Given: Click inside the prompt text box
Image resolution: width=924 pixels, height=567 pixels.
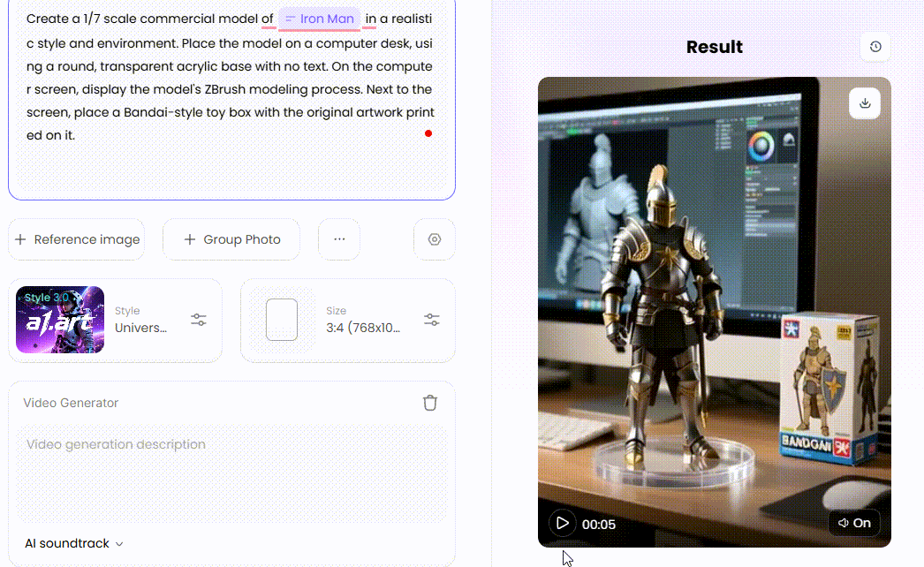Looking at the screenshot, I should pyautogui.click(x=230, y=97).
